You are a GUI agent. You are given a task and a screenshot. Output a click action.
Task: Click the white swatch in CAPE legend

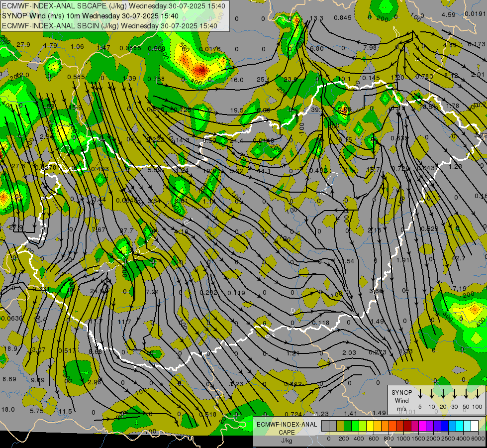[475, 426]
